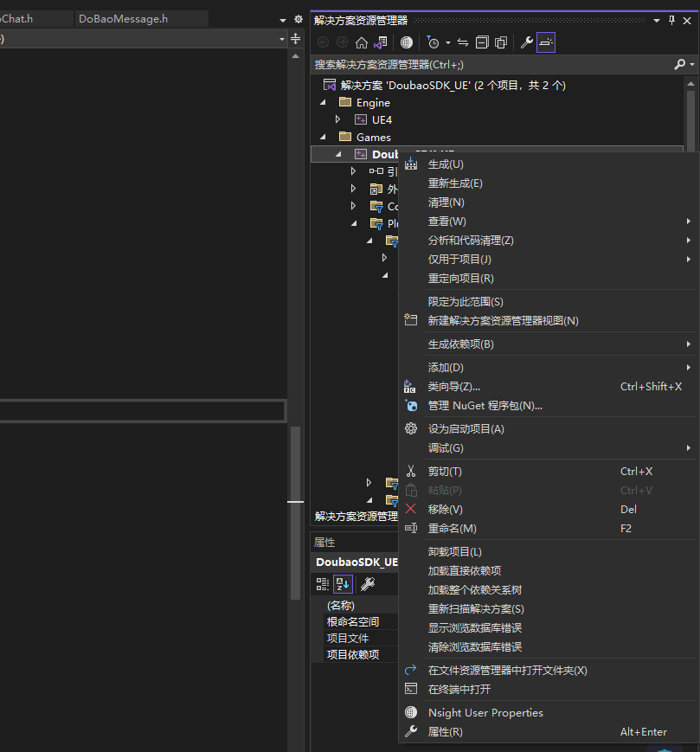Image resolution: width=700 pixels, height=752 pixels.
Task: Open properties via toolbar wrench icon
Action: coord(526,42)
